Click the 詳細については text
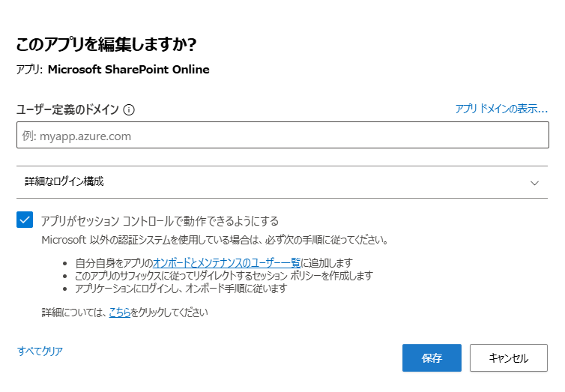This screenshot has height=392, width=565. [x=74, y=312]
